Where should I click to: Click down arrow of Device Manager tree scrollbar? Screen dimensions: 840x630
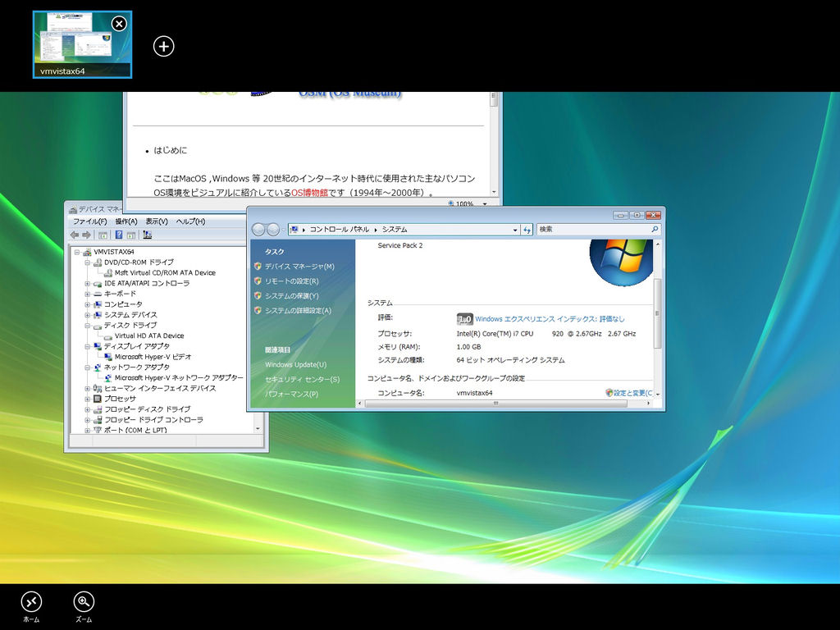point(258,429)
